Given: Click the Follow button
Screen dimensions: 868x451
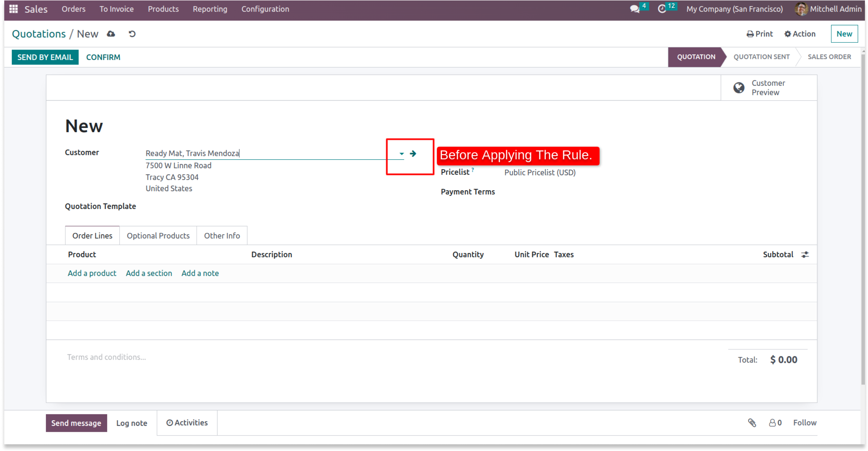Looking at the screenshot, I should [805, 423].
